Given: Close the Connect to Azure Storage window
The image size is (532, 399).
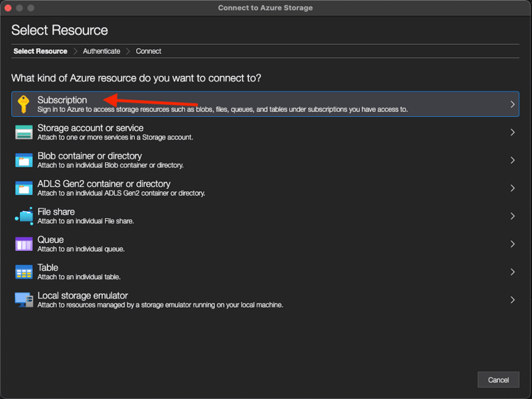Looking at the screenshot, I should point(9,8).
